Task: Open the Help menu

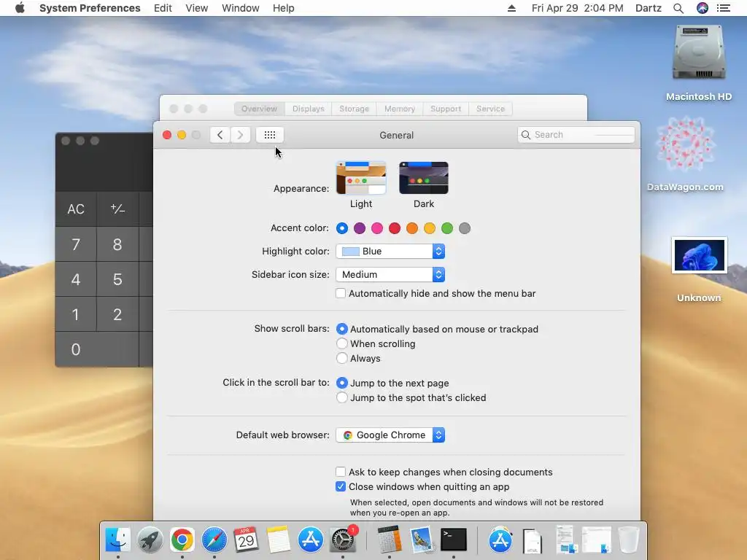Action: (x=284, y=8)
